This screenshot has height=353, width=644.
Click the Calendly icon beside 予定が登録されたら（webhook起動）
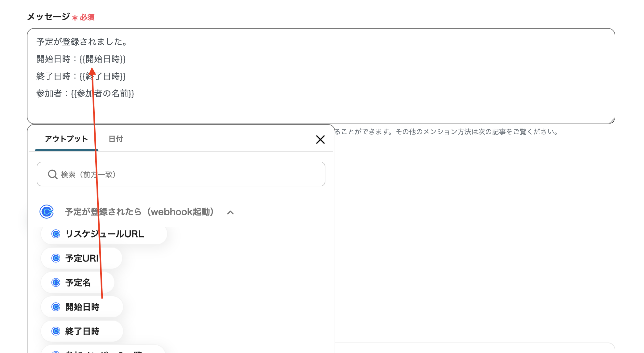(x=46, y=212)
